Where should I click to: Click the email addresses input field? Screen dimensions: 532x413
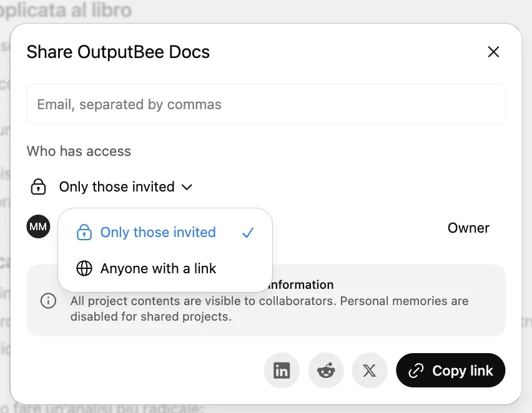tap(266, 104)
